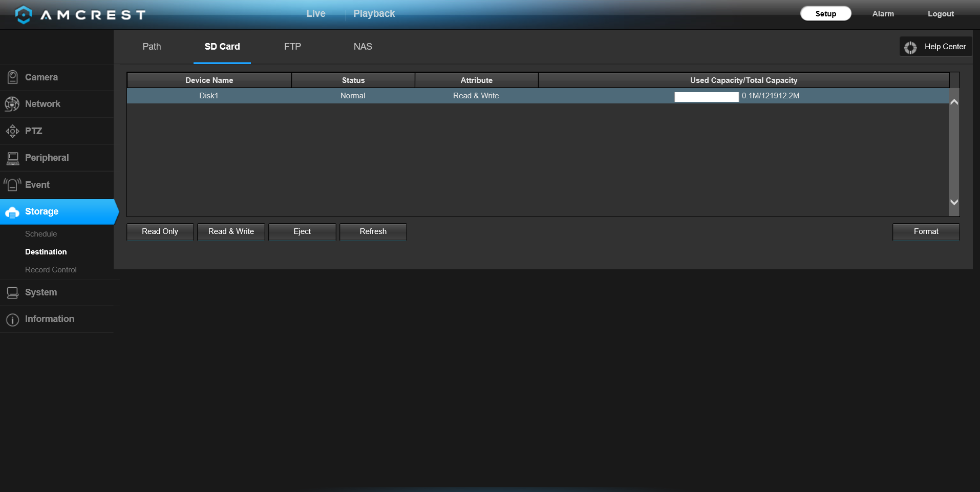
Task: Log out via Logout link
Action: click(941, 14)
